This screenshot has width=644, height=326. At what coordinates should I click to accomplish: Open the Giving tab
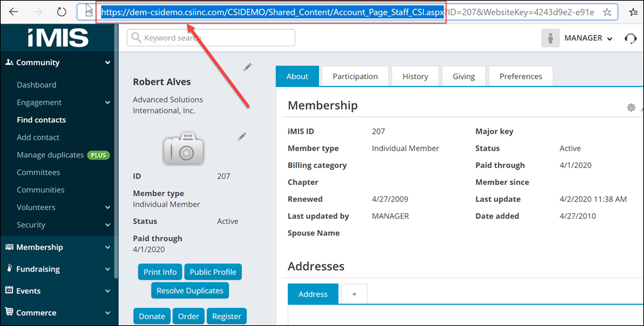(x=464, y=76)
